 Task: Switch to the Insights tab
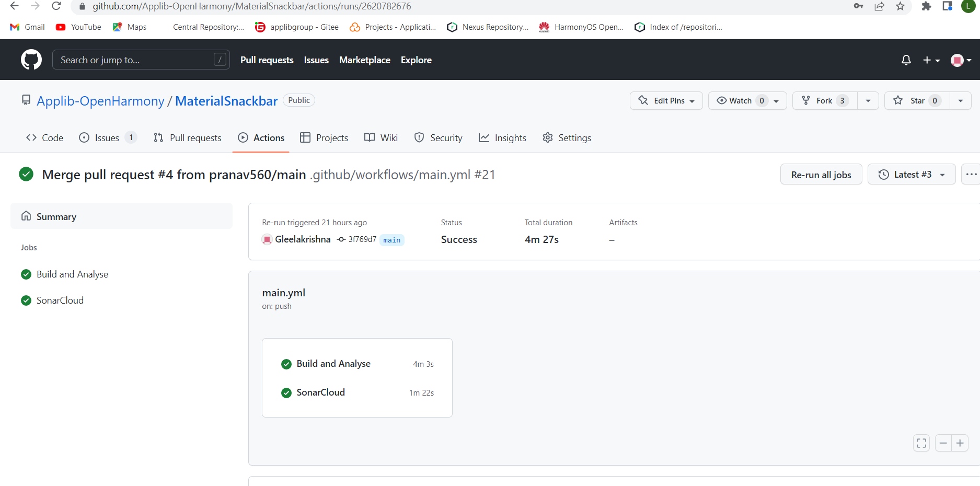503,138
